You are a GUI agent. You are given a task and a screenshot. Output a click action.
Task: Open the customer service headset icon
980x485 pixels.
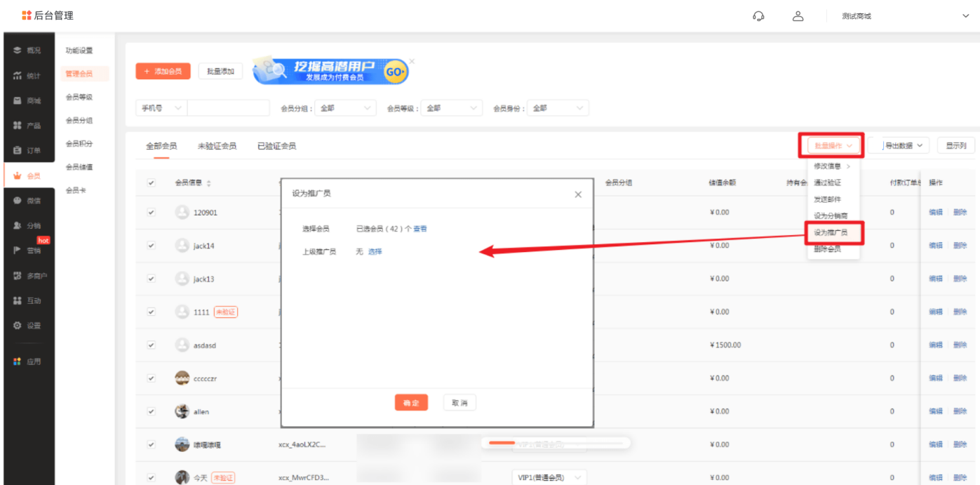pyautogui.click(x=758, y=16)
